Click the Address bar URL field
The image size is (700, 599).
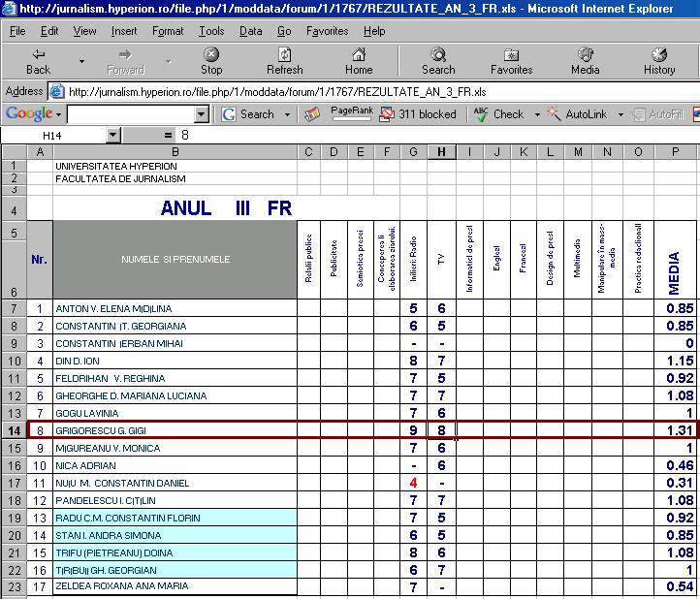click(368, 92)
